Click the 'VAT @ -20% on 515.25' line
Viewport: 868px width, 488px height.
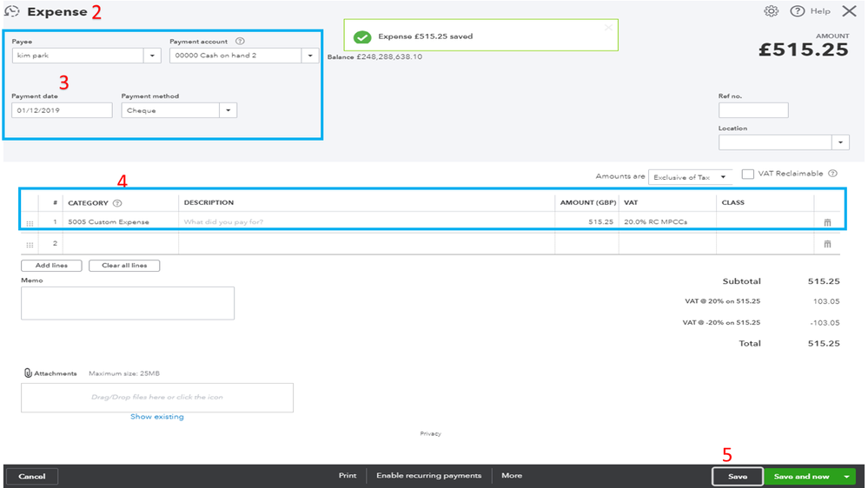(x=761, y=322)
